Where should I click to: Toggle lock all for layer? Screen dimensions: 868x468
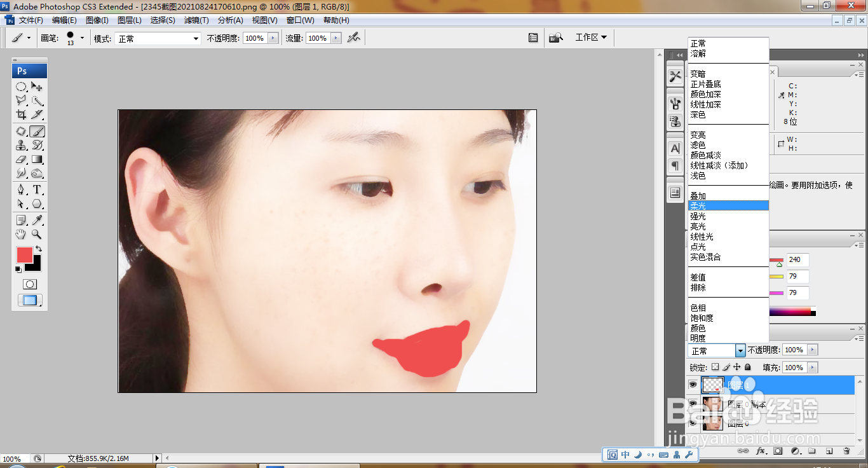[748, 367]
